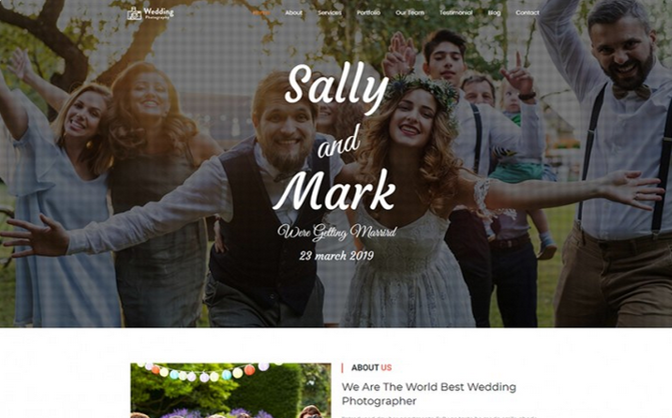Viewport: 672px width, 418px height.
Task: Open the About section garden lantern photo
Action: coord(231,390)
